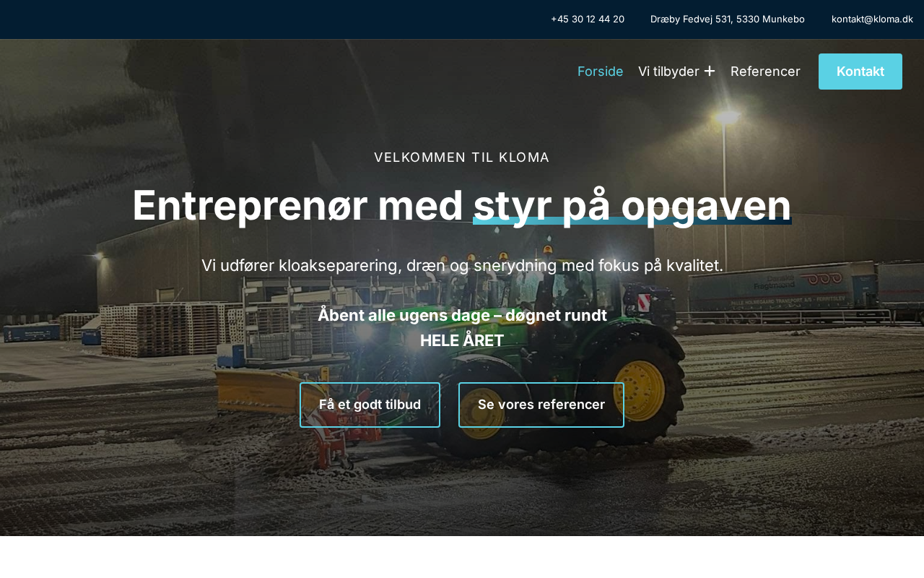
Task: Open the Vi tilbyder menu item
Action: 668,72
